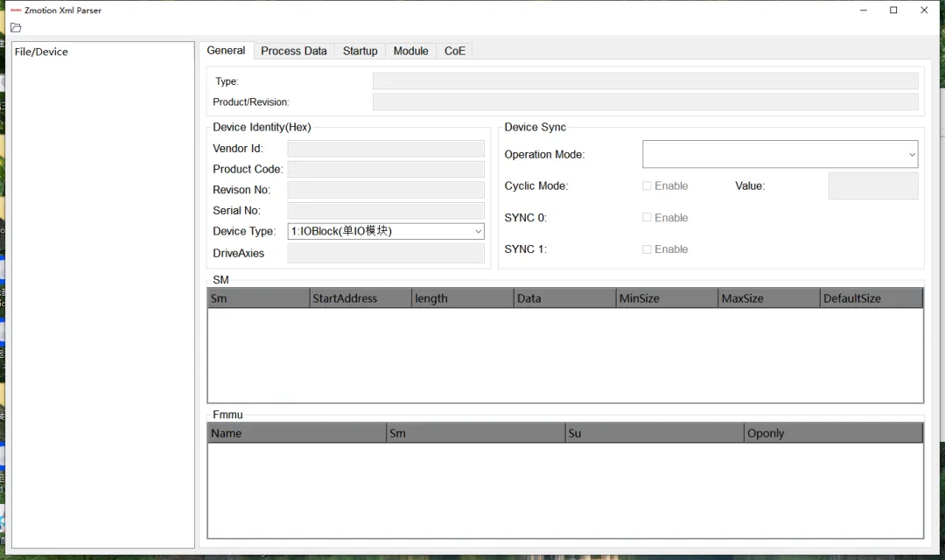
Task: Click the Sm column header in SM table
Action: click(258, 298)
